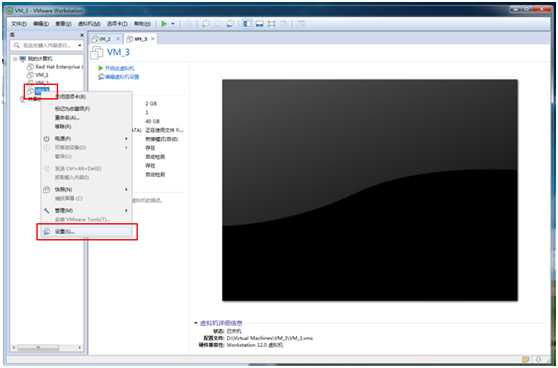Close the VM_3 tab
Viewport: 558px width, 368px height.
153,38
